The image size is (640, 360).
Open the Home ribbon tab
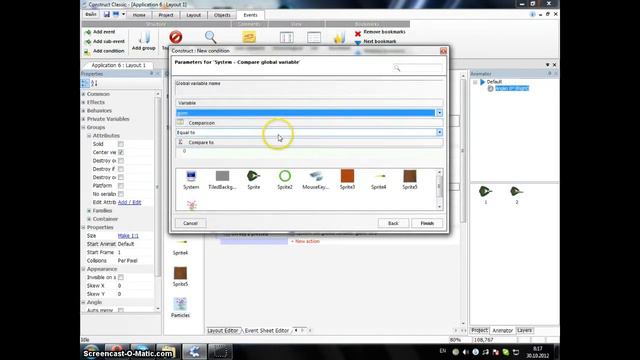(x=139, y=15)
